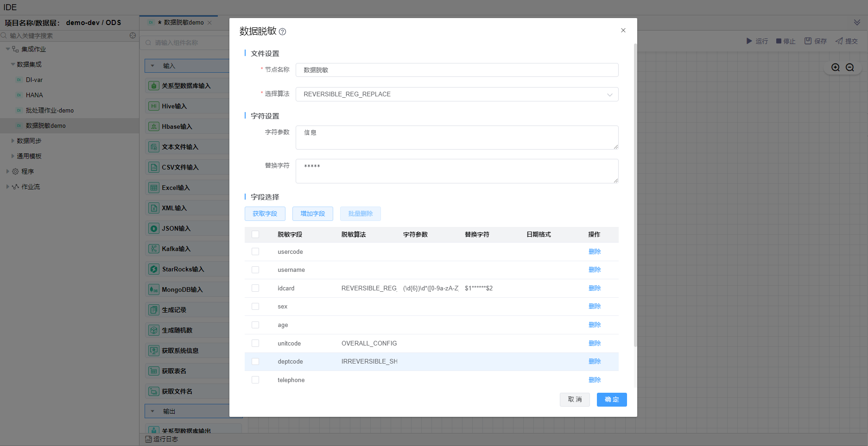Collapse the 输入 component group
The image size is (868, 446).
[152, 66]
